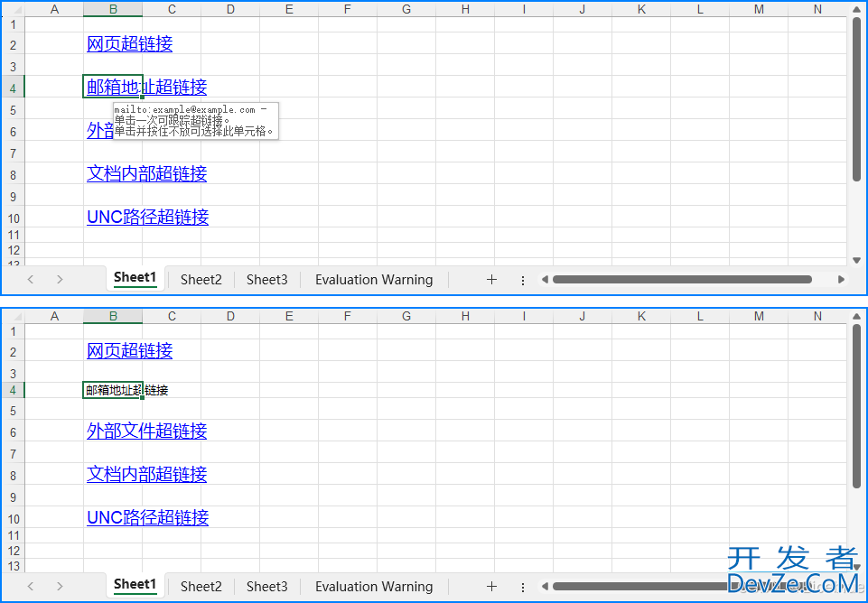This screenshot has height=603, width=868.
Task: Click horizontal scroll right arrow in top spreadsheet
Action: click(x=841, y=279)
